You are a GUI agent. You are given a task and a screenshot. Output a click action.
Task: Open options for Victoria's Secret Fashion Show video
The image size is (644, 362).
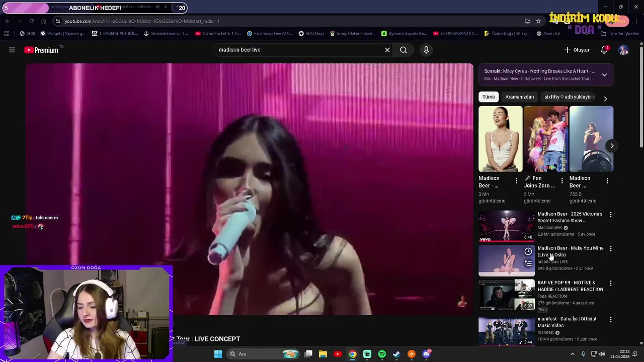click(611, 214)
